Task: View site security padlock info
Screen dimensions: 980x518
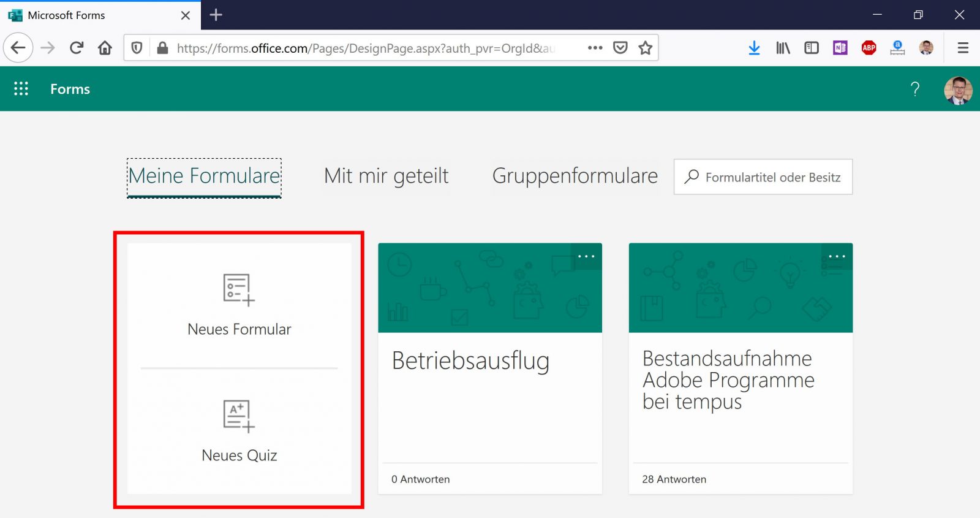Action: (162, 48)
